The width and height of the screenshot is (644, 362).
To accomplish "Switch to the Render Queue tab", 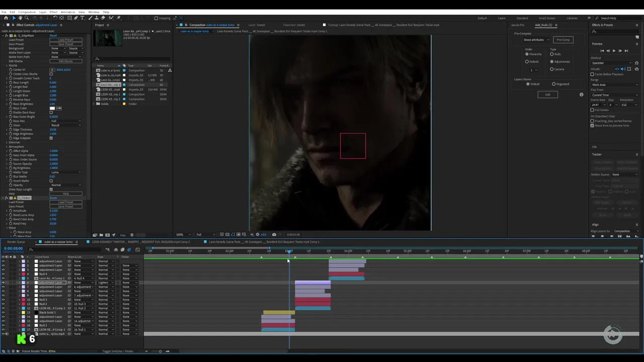I will coord(16,242).
